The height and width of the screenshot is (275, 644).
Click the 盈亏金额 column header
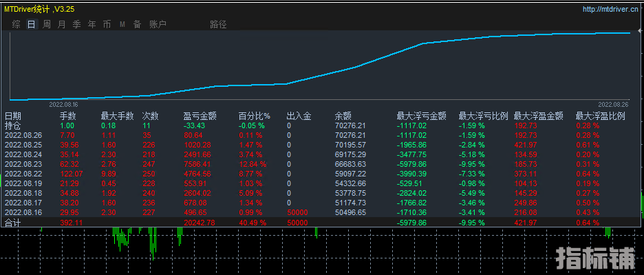200,116
